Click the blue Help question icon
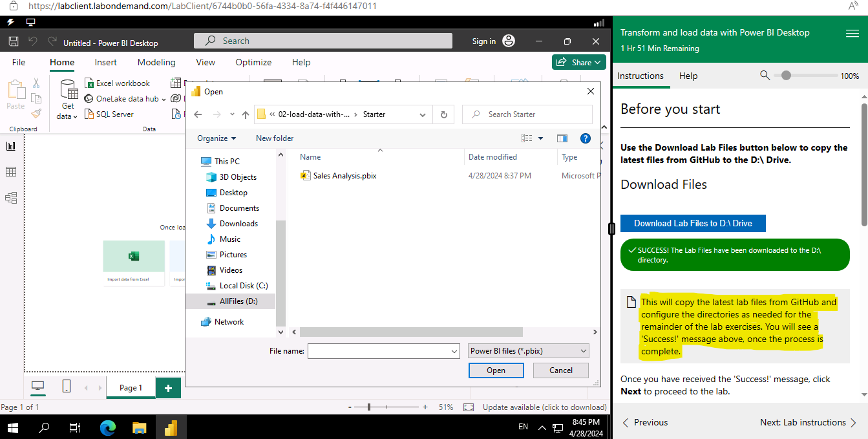Image resolution: width=868 pixels, height=439 pixels. point(585,138)
